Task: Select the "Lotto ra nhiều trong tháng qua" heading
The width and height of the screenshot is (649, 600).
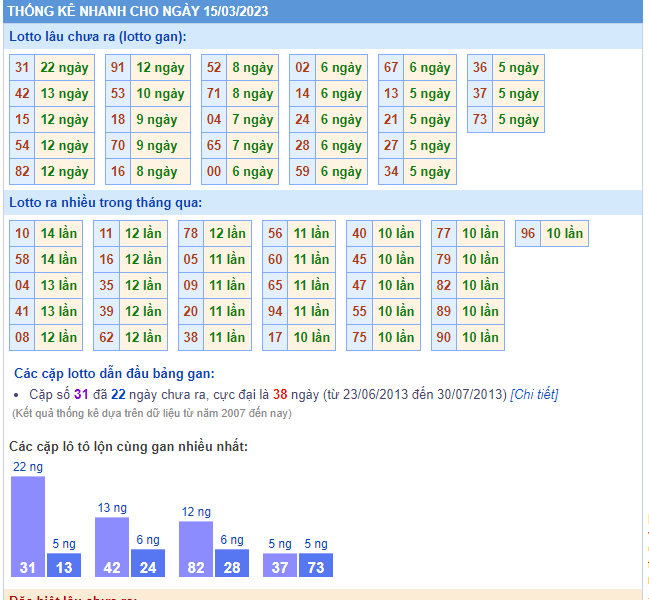Action: (x=105, y=203)
